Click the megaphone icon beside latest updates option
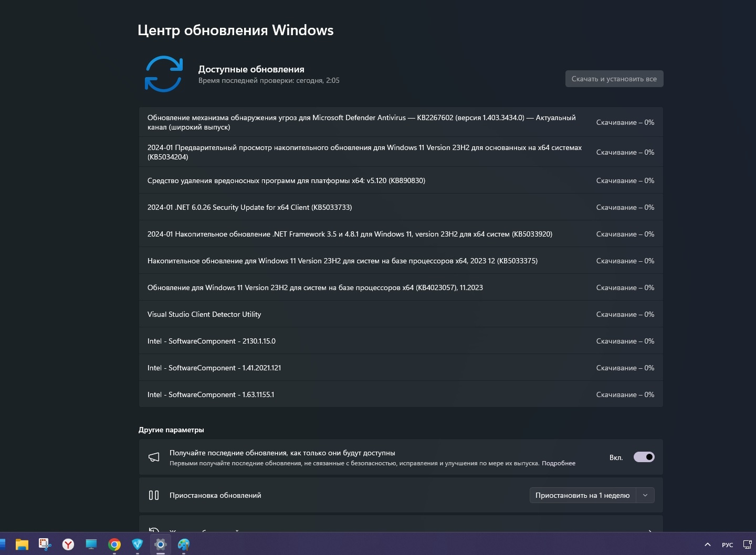This screenshot has height=555, width=756. [154, 457]
